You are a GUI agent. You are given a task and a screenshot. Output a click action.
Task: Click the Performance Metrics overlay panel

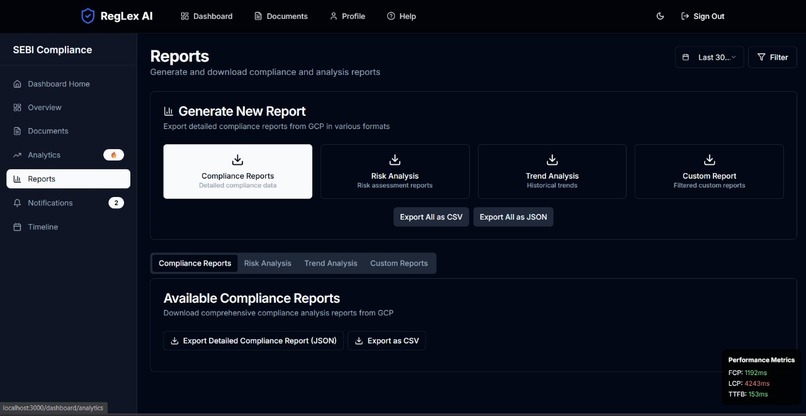click(x=761, y=377)
